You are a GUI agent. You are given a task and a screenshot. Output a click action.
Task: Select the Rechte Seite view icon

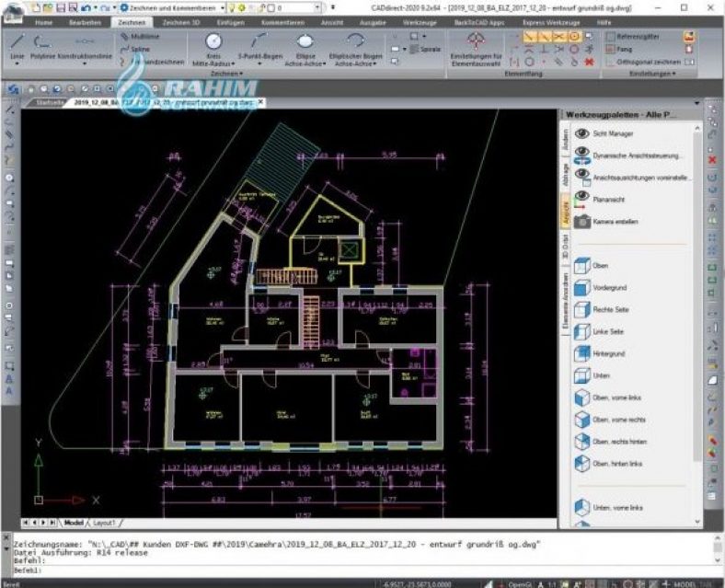[582, 310]
